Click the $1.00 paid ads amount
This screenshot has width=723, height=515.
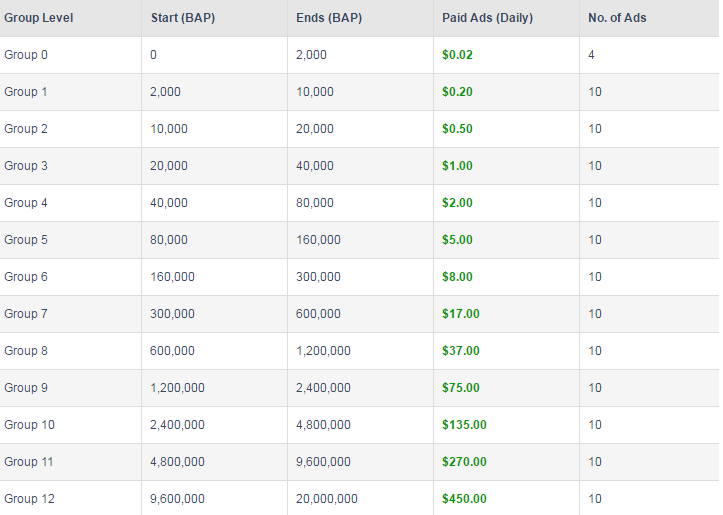coord(457,166)
